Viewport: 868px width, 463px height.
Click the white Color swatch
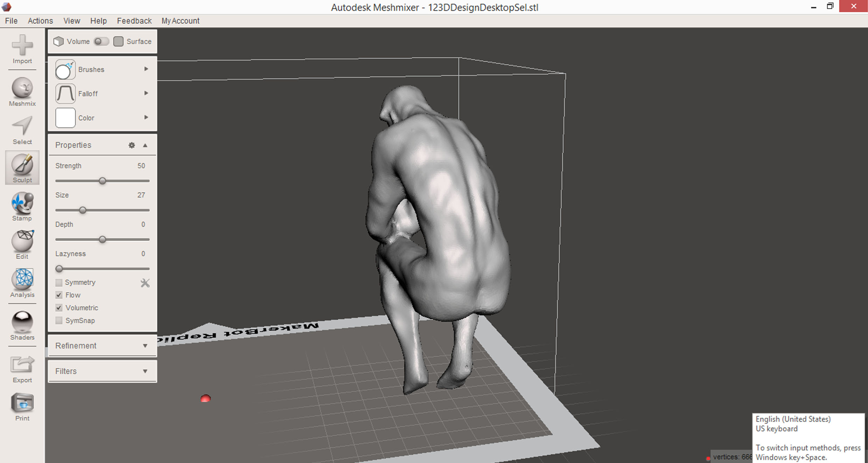(x=65, y=118)
